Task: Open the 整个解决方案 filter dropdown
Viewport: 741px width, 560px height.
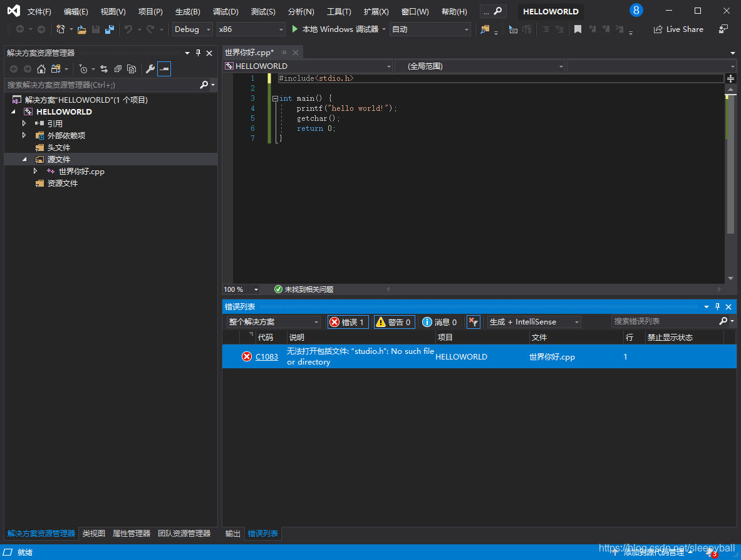Action: 274,322
